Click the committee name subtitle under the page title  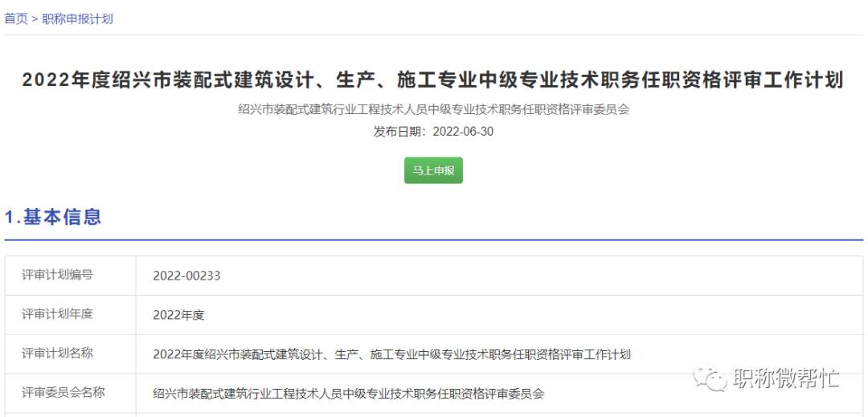tap(433, 109)
